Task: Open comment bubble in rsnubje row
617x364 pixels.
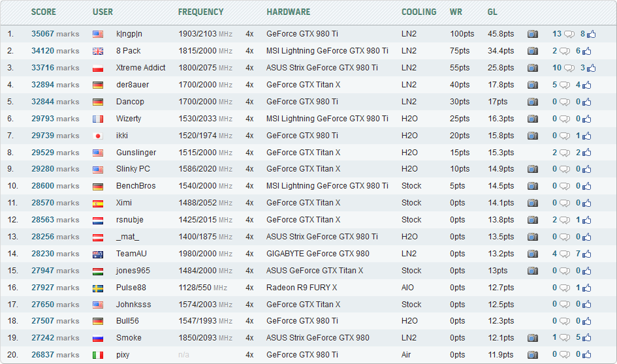Action: (x=565, y=220)
